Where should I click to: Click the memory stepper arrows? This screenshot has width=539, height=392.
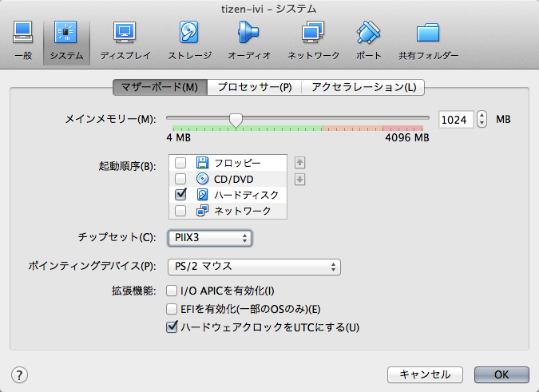482,120
